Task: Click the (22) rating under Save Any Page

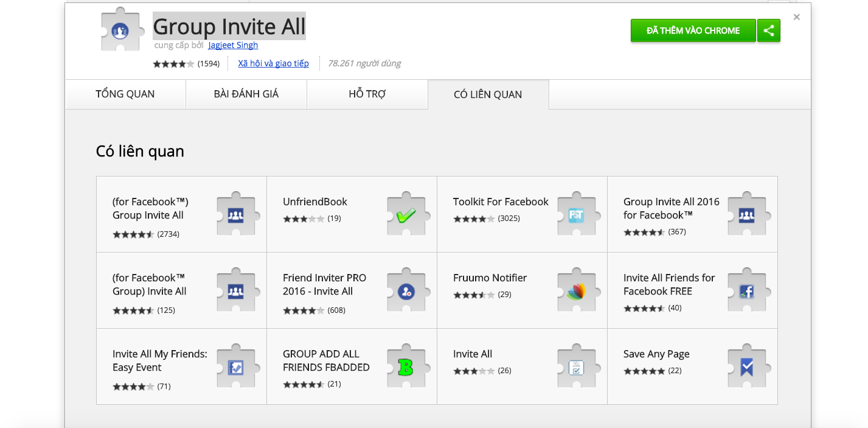Action: click(x=675, y=370)
